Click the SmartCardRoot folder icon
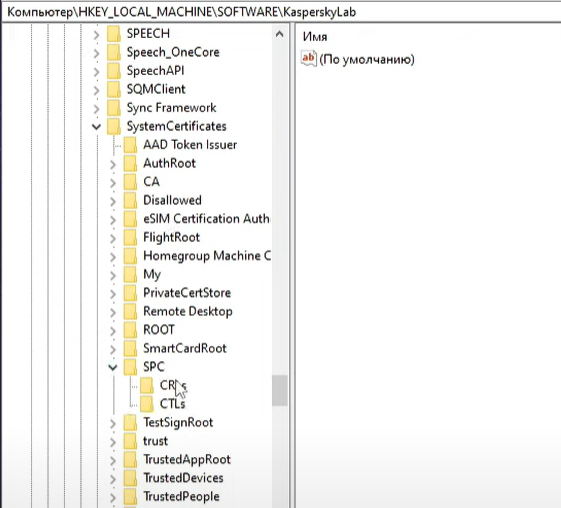 pyautogui.click(x=130, y=348)
